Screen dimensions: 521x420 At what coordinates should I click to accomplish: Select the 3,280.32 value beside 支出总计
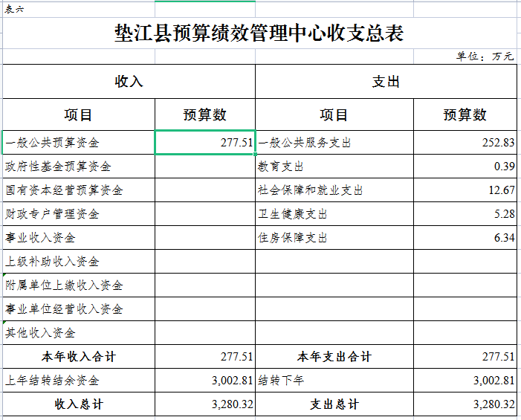click(465, 404)
